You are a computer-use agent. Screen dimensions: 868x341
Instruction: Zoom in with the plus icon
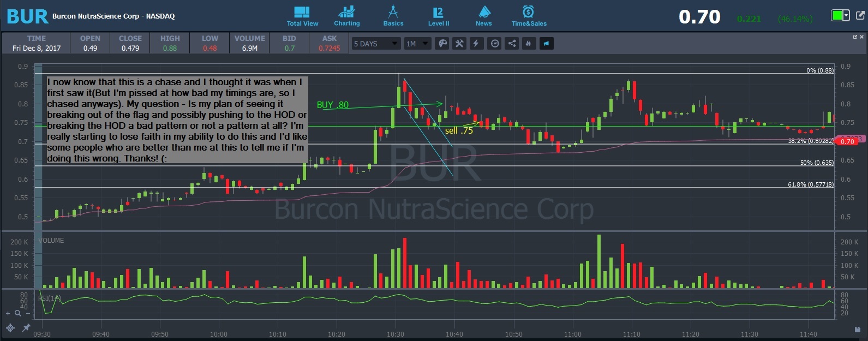pyautogui.click(x=8, y=314)
